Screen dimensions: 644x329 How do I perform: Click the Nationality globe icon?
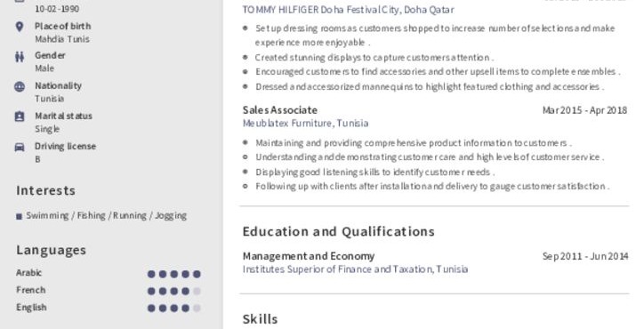[20, 86]
